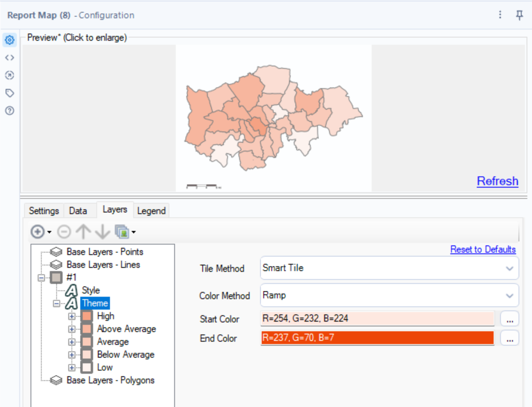Move the layer down with the arrow icon
532x407 pixels.
point(102,232)
